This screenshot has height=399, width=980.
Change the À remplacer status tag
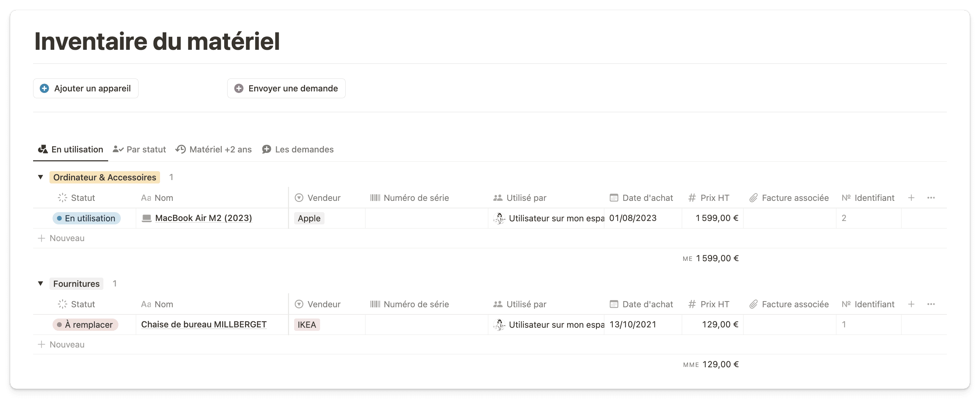85,324
